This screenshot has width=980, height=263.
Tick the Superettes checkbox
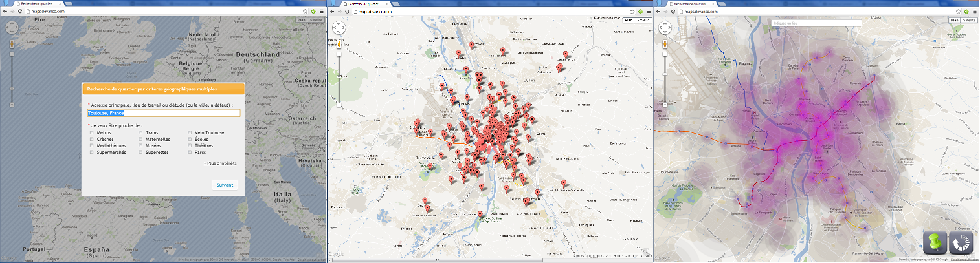click(x=141, y=153)
